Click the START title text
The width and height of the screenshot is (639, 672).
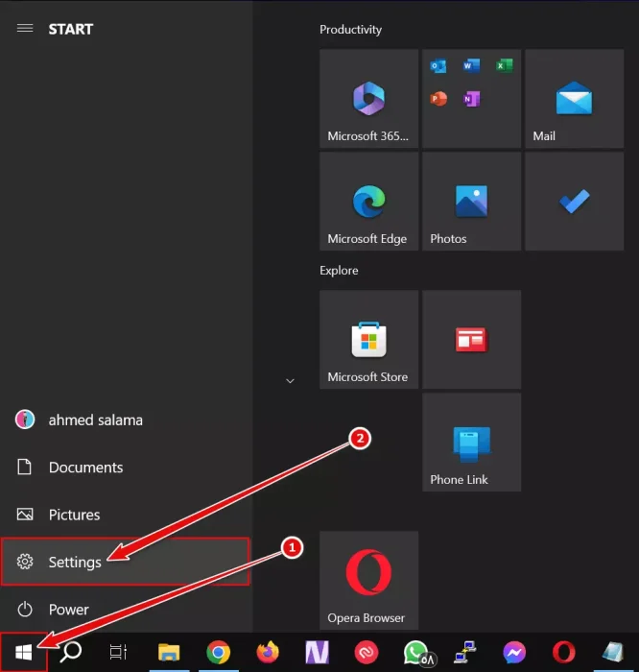coord(71,29)
